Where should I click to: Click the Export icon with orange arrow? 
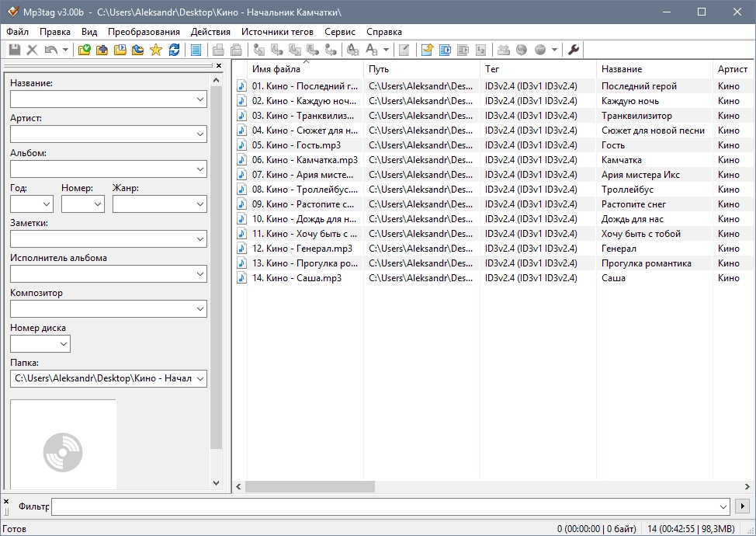point(427,50)
